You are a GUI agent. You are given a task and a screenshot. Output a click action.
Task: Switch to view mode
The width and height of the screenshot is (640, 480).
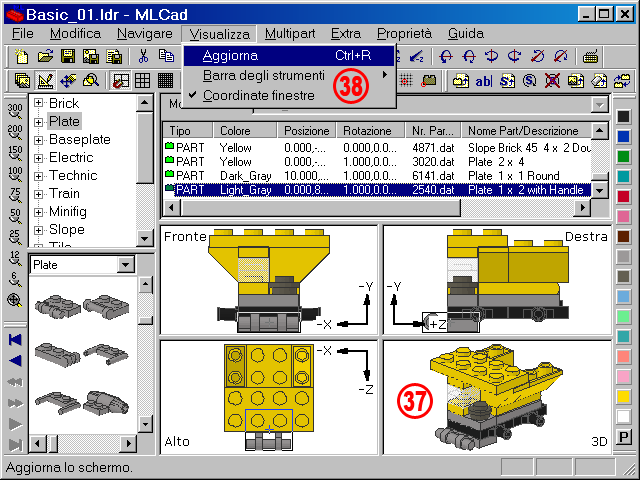[x=22, y=80]
